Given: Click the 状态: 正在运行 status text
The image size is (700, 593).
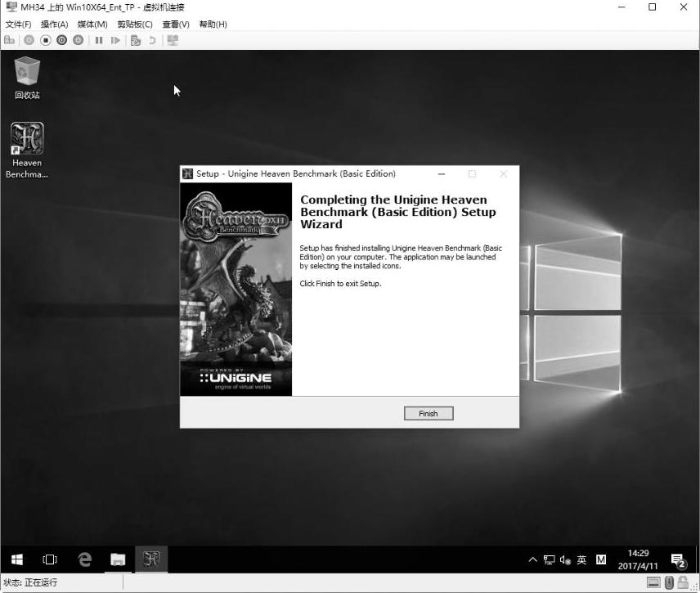Looking at the screenshot, I should 30,582.
